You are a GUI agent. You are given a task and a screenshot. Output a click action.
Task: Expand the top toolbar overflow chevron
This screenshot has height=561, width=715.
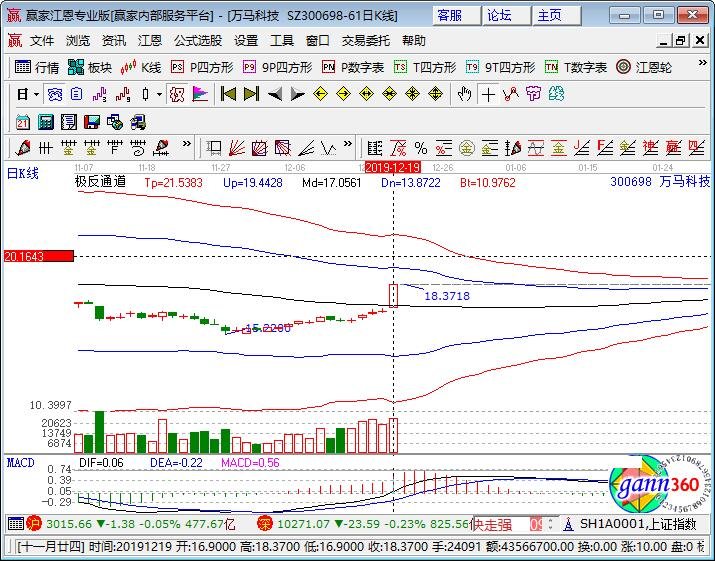point(703,63)
